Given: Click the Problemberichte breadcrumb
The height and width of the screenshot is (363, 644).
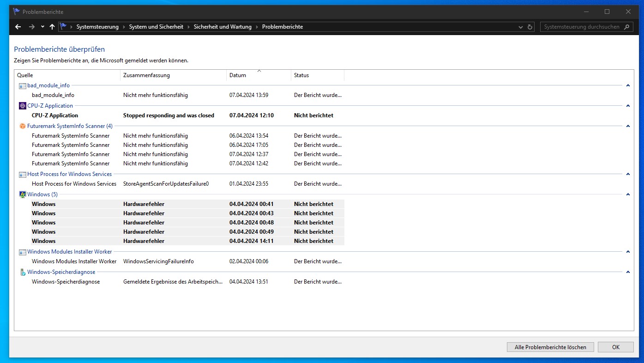Looking at the screenshot, I should tap(283, 27).
